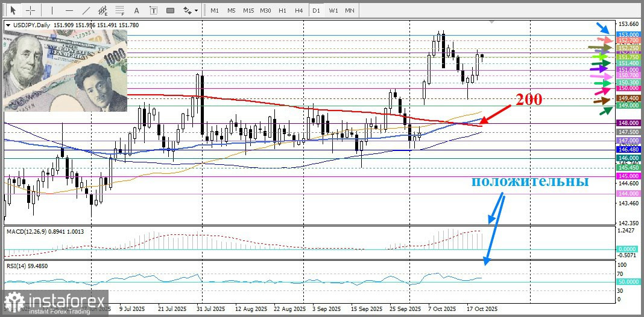This screenshot has width=644, height=317.
Task: Click the 7 Oct 2025 date label
Action: (443, 309)
